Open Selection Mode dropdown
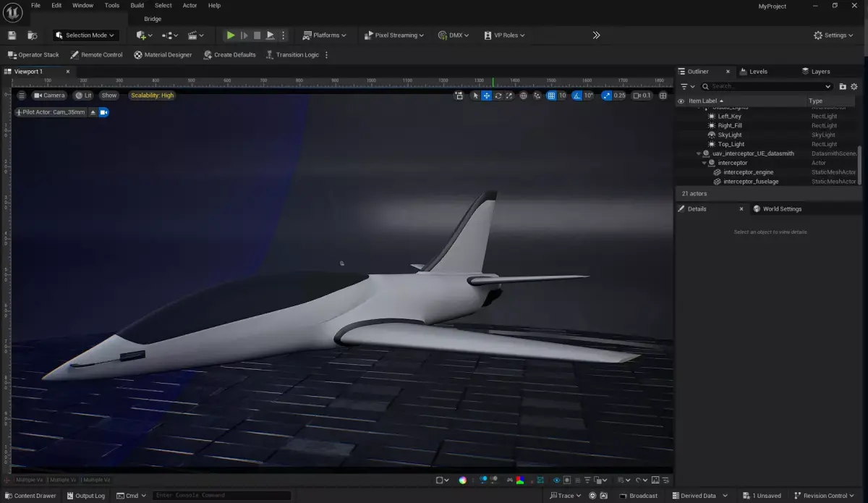Viewport: 868px width, 503px height. (85, 35)
